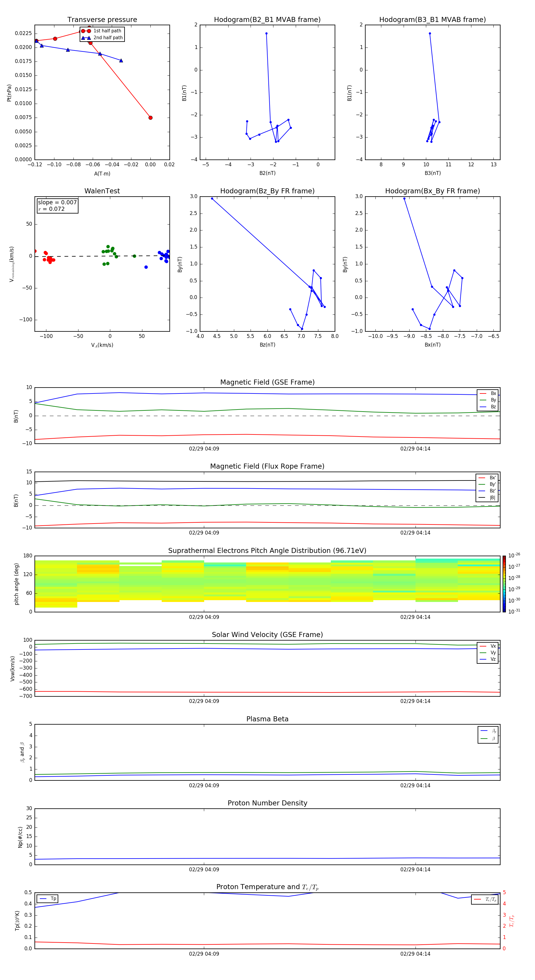Click the "Hodogram(B3_B1 MVAB frame)" title

(432, 20)
